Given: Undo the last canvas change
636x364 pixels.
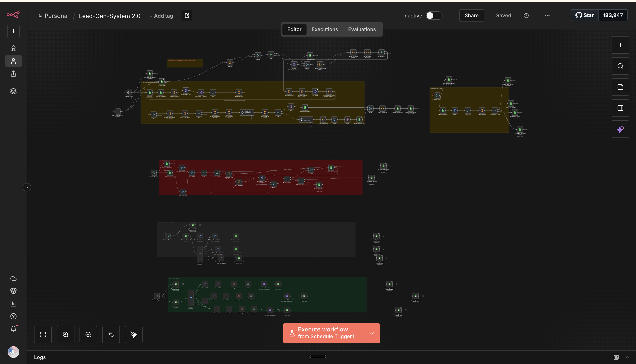Looking at the screenshot, I should coord(111,334).
